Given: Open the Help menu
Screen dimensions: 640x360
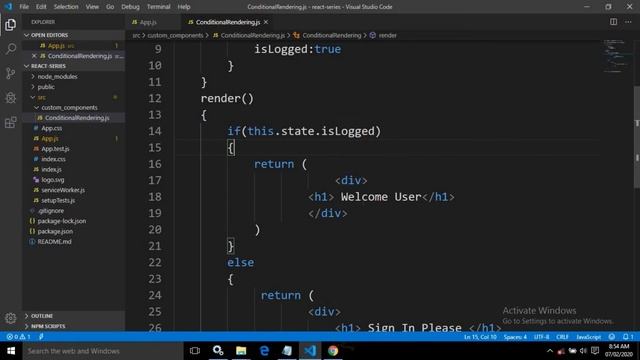Looking at the screenshot, I should point(184,7).
